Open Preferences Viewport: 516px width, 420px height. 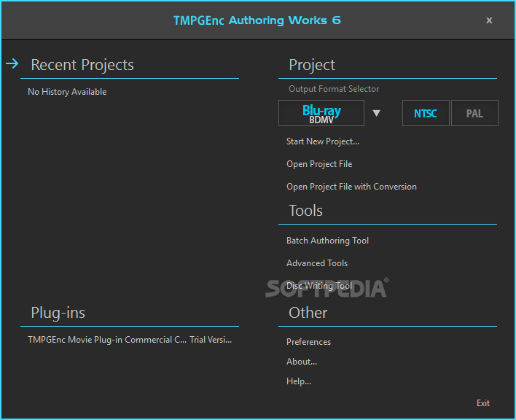pos(308,342)
